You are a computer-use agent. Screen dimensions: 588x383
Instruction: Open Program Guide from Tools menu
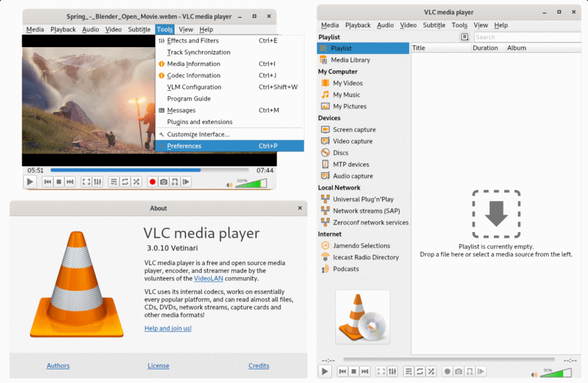point(229,99)
